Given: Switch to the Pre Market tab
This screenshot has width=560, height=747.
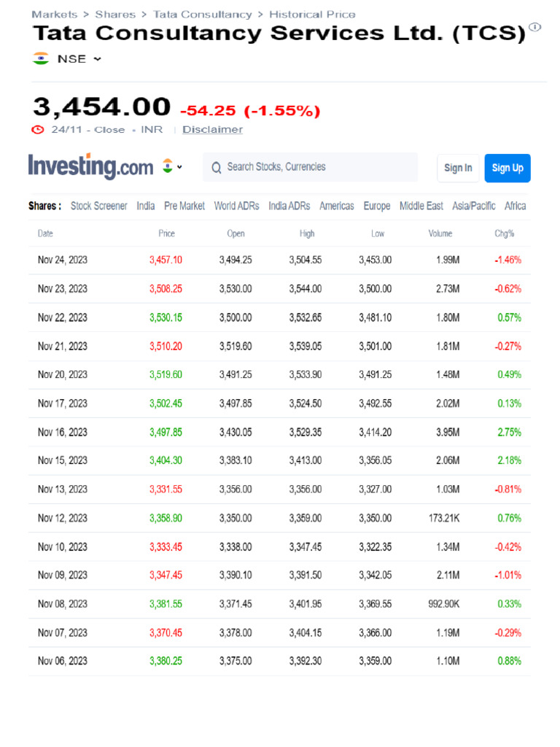Looking at the screenshot, I should tap(184, 206).
